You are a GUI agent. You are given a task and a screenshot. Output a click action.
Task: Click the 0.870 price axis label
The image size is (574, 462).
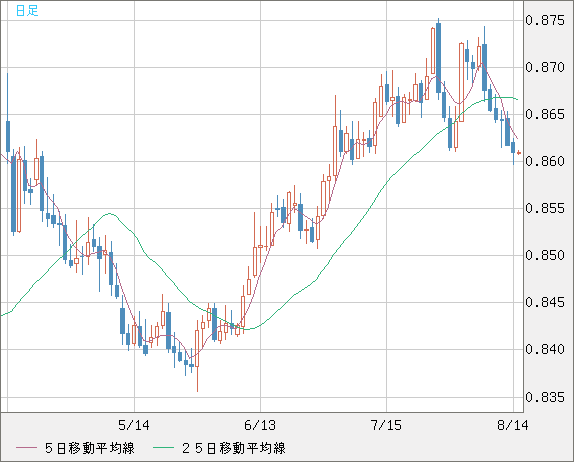[545, 67]
